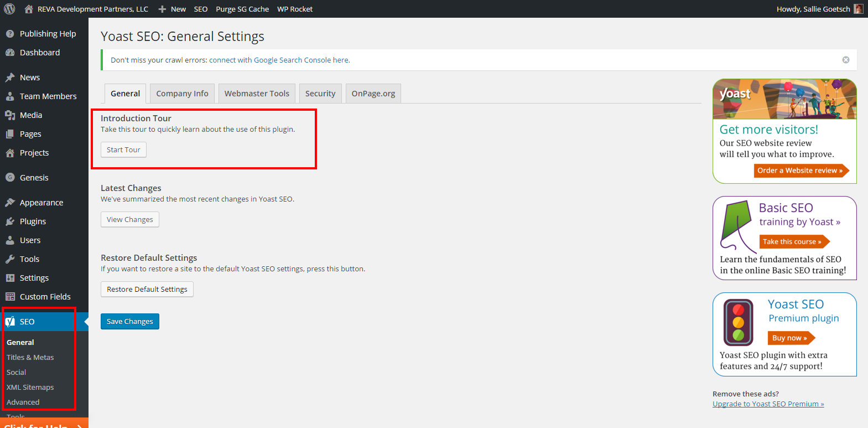Click the plus icon next to New
The image size is (868, 428).
point(162,9)
